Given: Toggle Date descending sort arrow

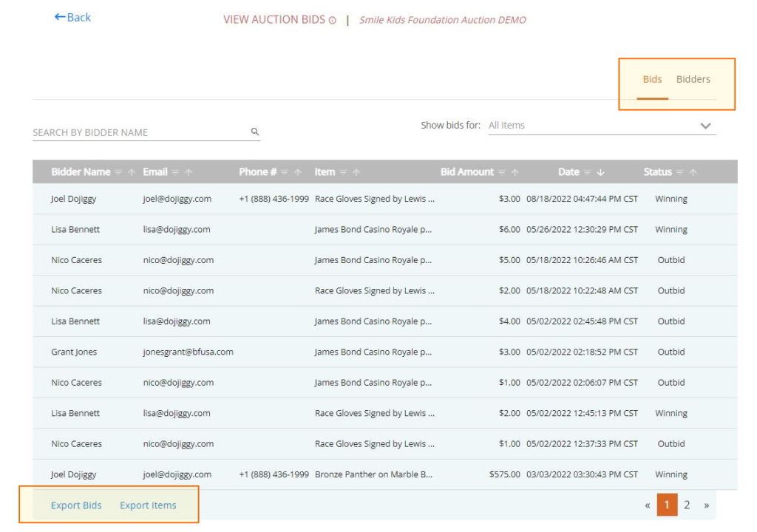Looking at the screenshot, I should tap(600, 172).
